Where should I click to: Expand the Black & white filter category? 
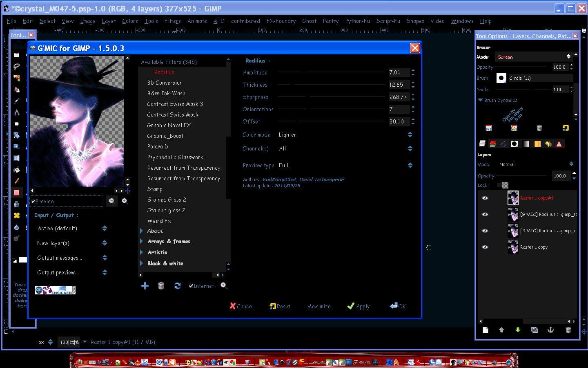(141, 263)
